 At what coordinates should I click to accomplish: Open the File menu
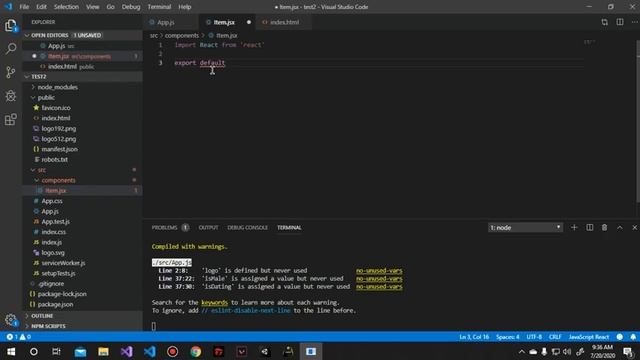click(x=24, y=7)
